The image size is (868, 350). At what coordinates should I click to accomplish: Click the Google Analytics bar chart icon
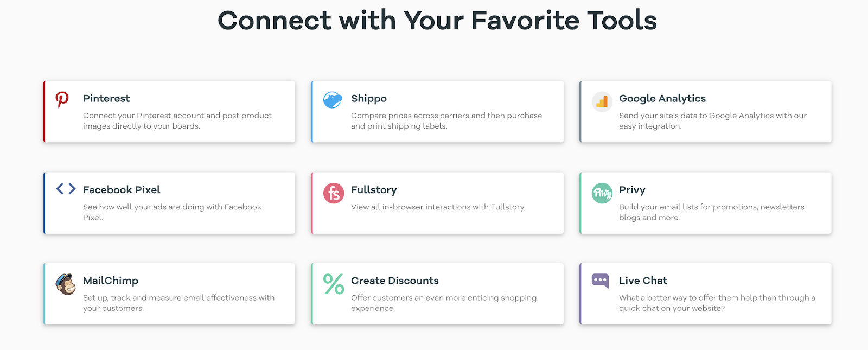coord(602,101)
